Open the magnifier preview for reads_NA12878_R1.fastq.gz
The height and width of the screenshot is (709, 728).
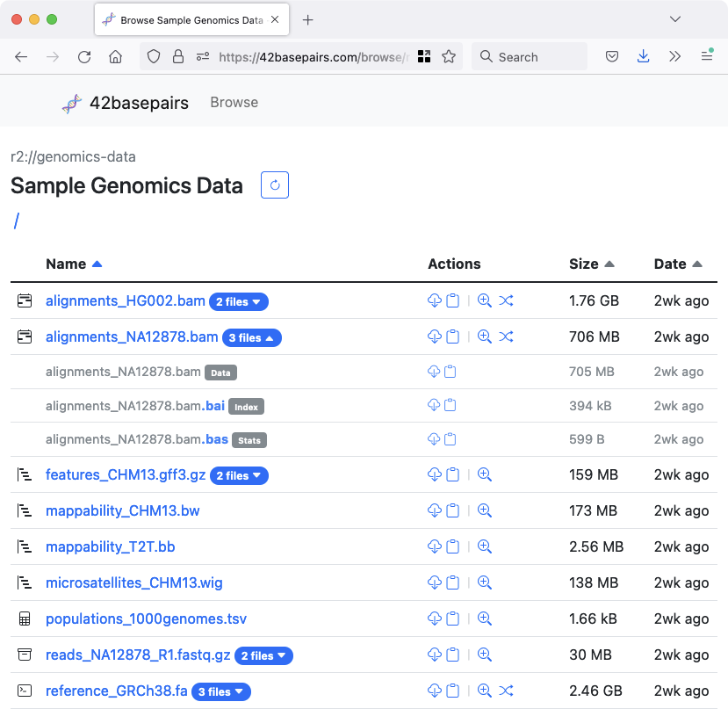[485, 655]
